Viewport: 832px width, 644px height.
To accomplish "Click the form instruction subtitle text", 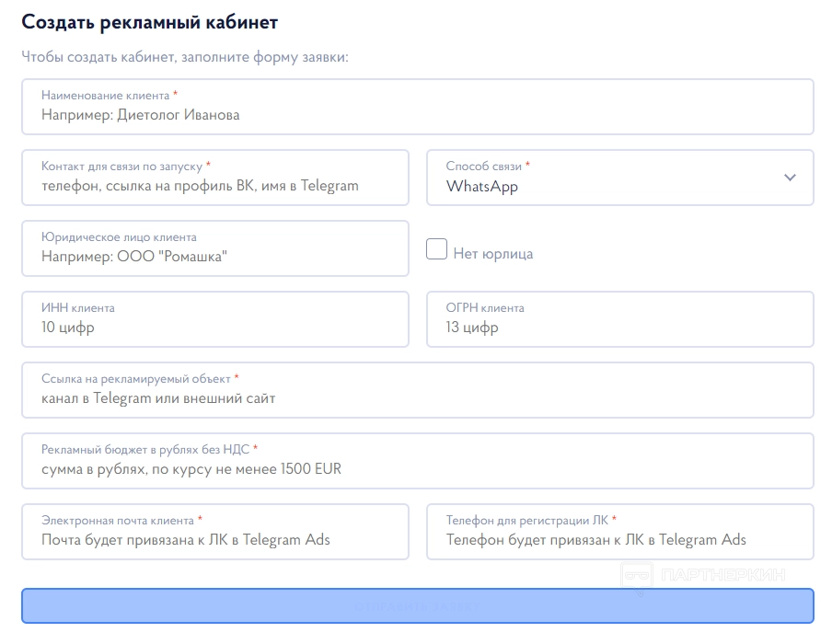I will click(x=185, y=57).
